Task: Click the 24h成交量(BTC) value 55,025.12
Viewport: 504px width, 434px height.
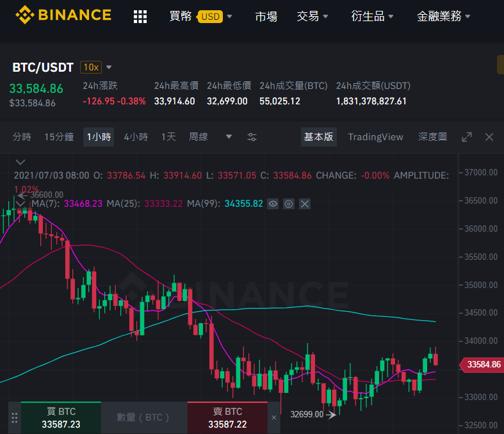Action: [280, 101]
